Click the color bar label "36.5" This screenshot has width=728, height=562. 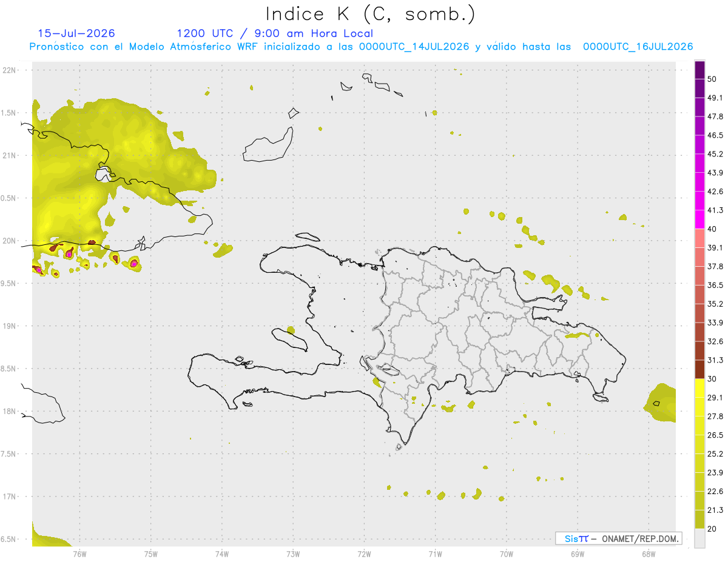(x=716, y=285)
